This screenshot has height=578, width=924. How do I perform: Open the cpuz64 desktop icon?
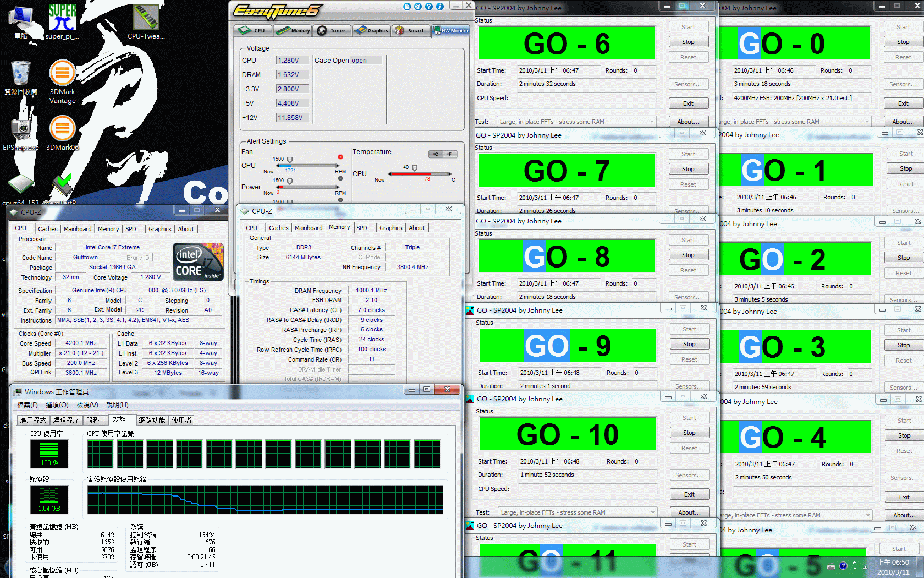(x=21, y=190)
